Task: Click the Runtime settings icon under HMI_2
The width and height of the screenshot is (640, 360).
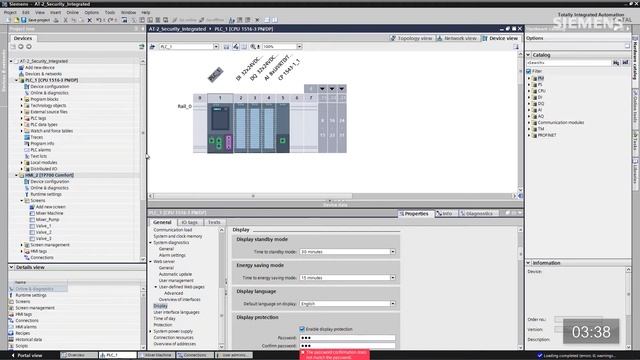Action: click(x=27, y=194)
